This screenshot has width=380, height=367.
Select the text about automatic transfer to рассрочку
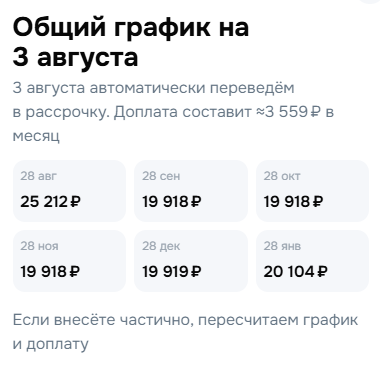[173, 112]
